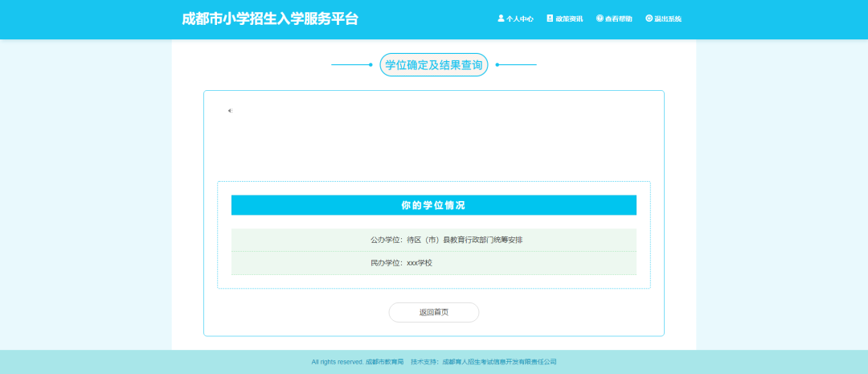Click the small speaker announcement icon
The width and height of the screenshot is (868, 374).
230,111
